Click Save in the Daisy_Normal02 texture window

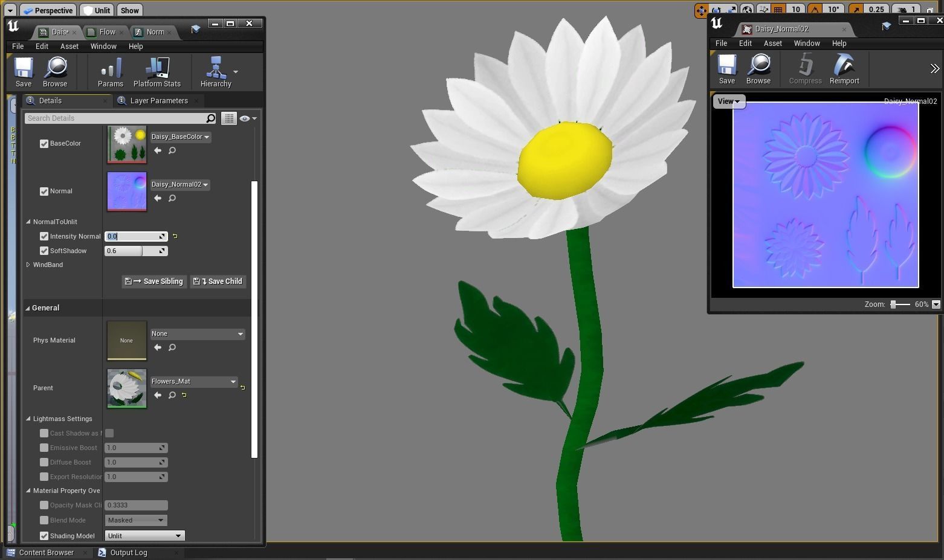pyautogui.click(x=727, y=69)
